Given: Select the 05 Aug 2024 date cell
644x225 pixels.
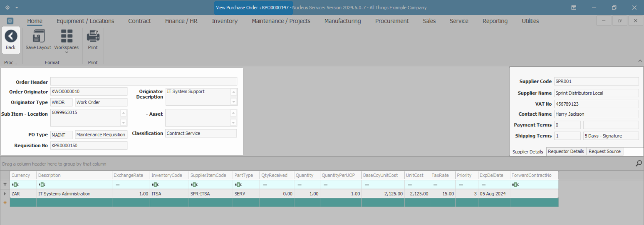Looking at the screenshot, I should 494,193.
